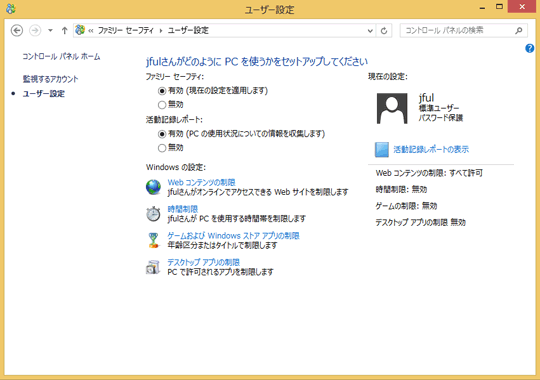Click the back navigation arrow

[17, 31]
